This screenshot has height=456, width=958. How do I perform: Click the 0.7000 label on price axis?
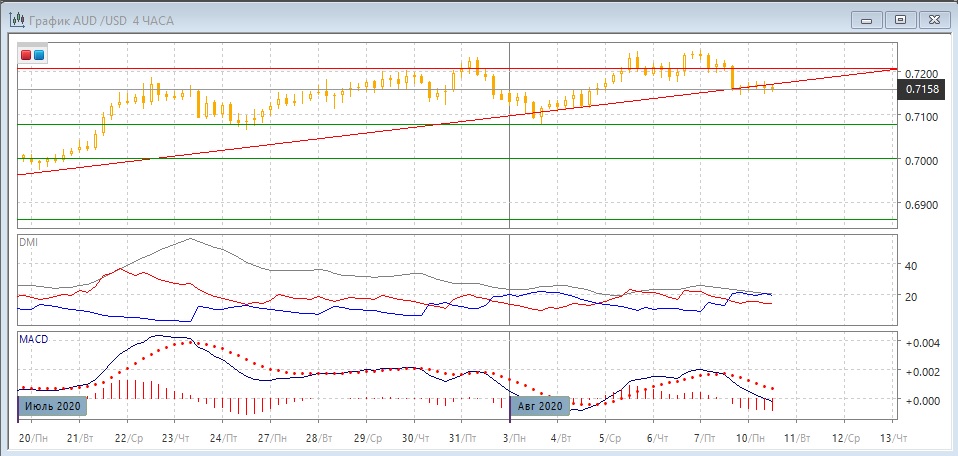click(921, 161)
